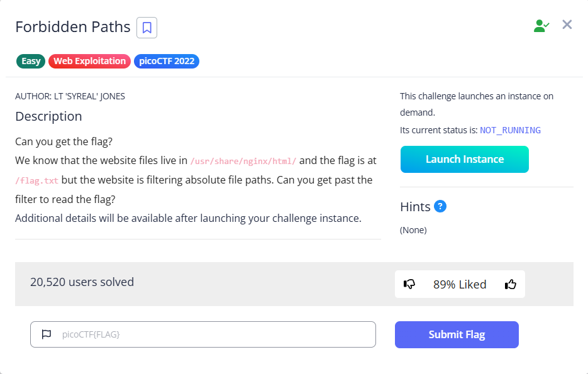Click the Forbidden Paths title
Viewport: 588px width, 374px height.
(x=73, y=27)
